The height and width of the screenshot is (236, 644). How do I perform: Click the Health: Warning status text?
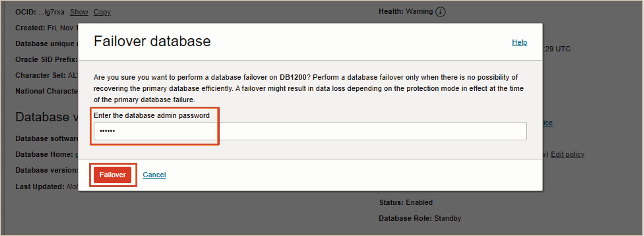pyautogui.click(x=405, y=11)
